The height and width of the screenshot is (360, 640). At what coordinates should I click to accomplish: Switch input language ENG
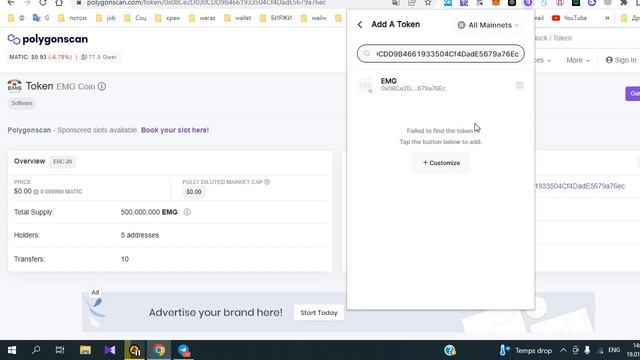point(614,350)
